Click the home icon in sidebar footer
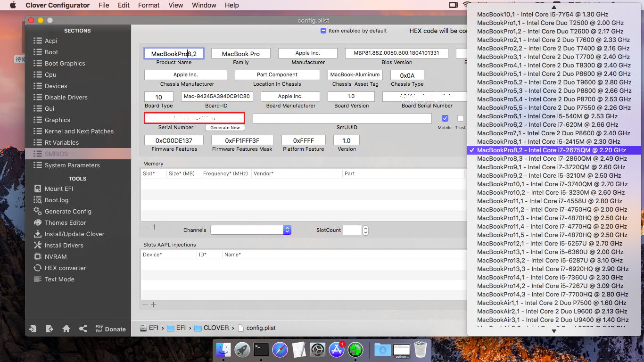The height and width of the screenshot is (362, 644). coord(66,329)
